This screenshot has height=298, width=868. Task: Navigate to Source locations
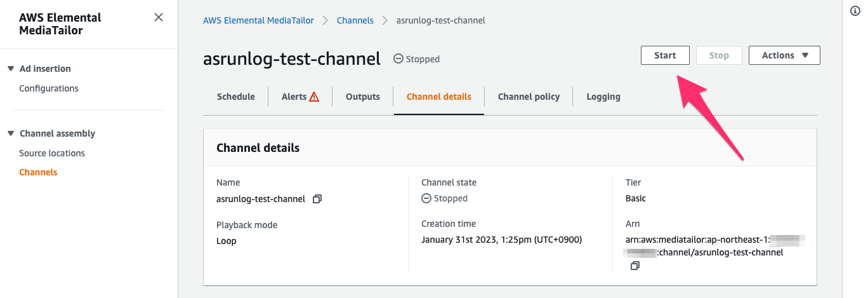tap(52, 153)
